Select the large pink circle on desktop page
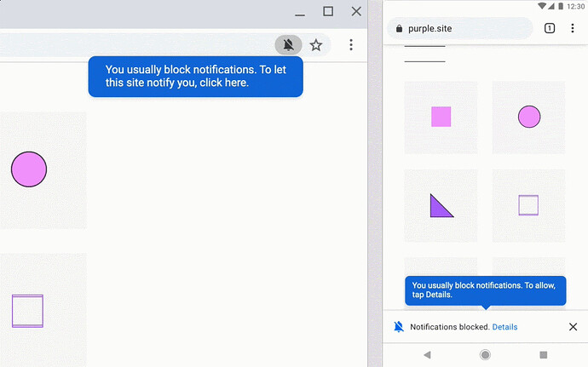Viewport: 588px width, 367px height. point(29,169)
